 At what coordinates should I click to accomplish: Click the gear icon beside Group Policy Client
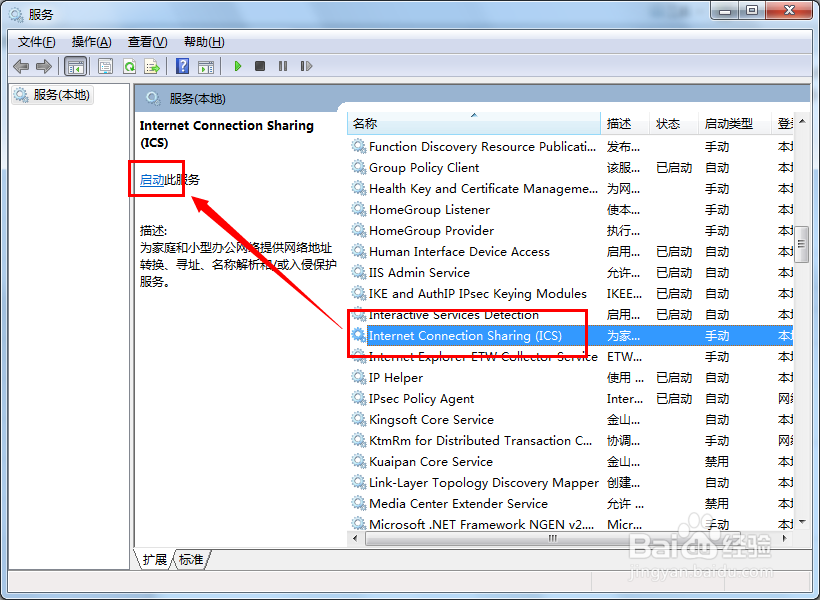(359, 167)
